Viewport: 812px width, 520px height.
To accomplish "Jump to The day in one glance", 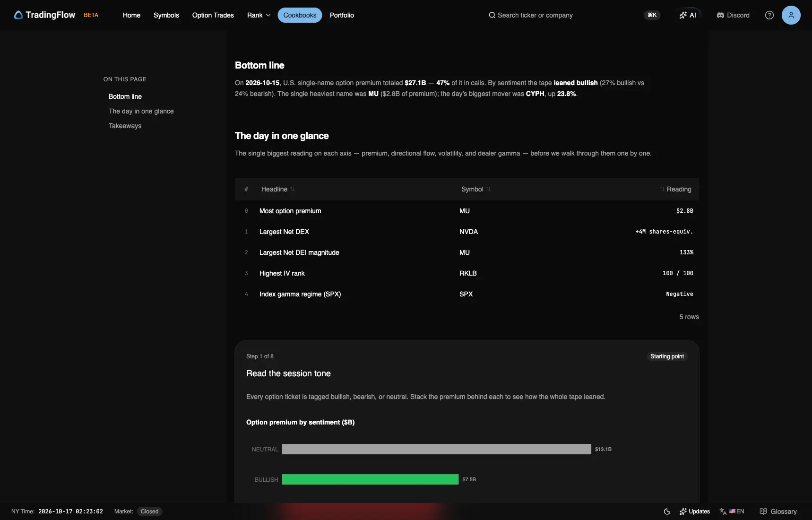I will coord(141,111).
